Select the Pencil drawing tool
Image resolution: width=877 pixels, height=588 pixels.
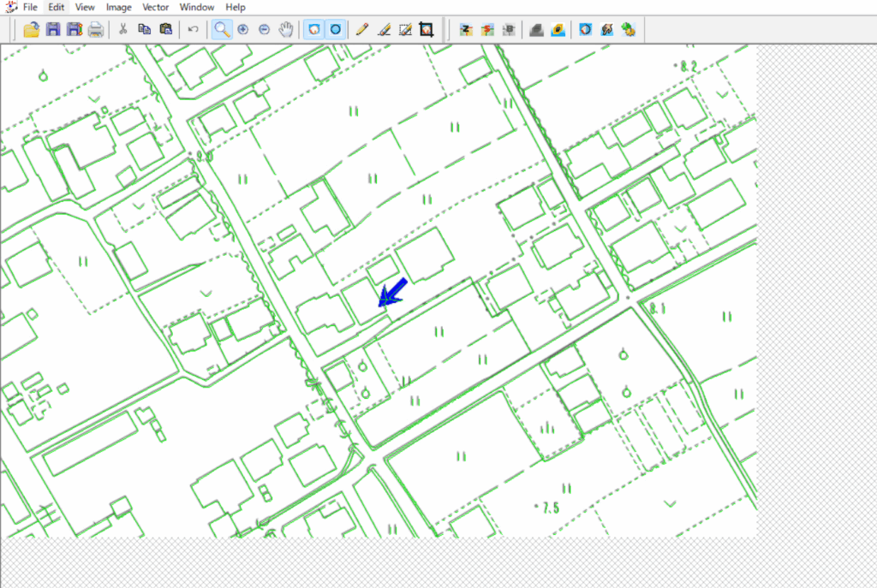362,30
